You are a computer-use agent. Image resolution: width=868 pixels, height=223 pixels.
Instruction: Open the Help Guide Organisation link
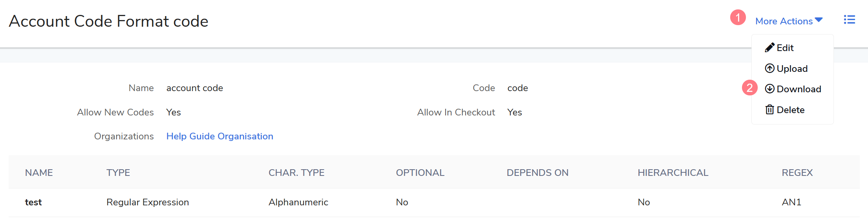219,136
